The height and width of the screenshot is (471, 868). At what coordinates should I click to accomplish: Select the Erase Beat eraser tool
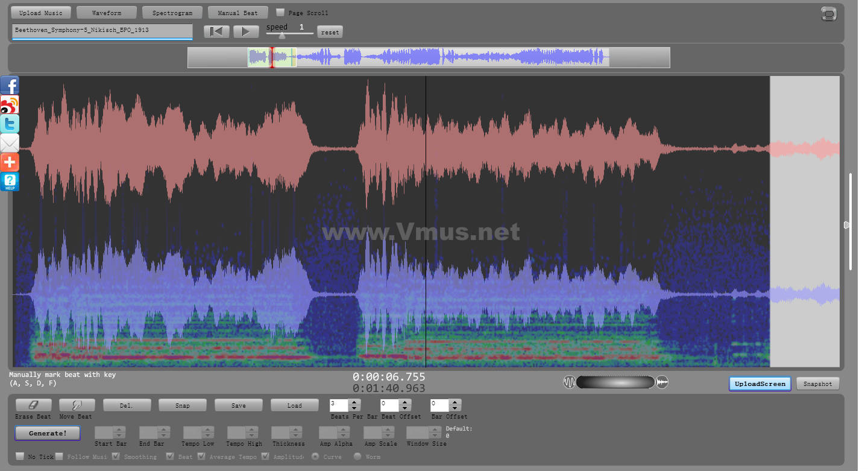[x=33, y=405]
